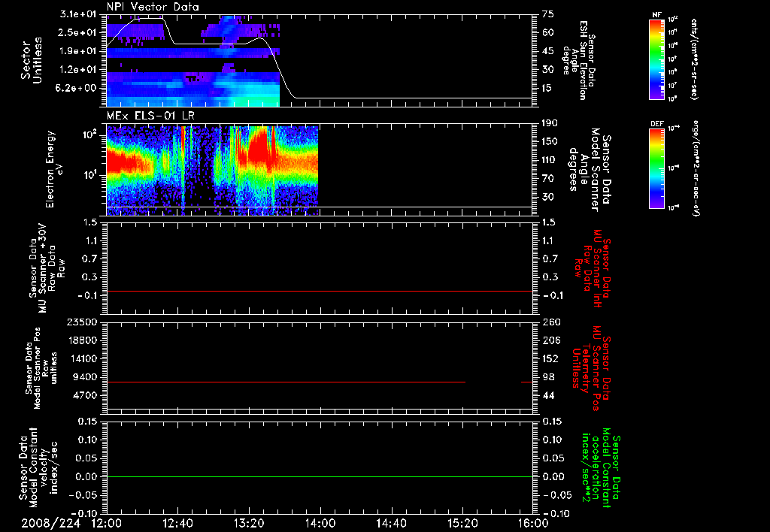Click the '3.1e+01' sector axis tick

click(77, 14)
